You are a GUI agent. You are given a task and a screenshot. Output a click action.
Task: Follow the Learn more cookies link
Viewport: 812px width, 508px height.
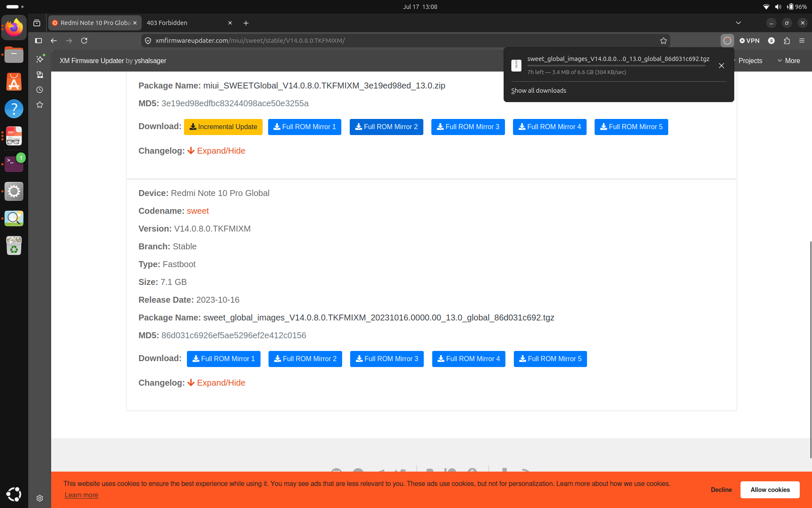pyautogui.click(x=81, y=495)
